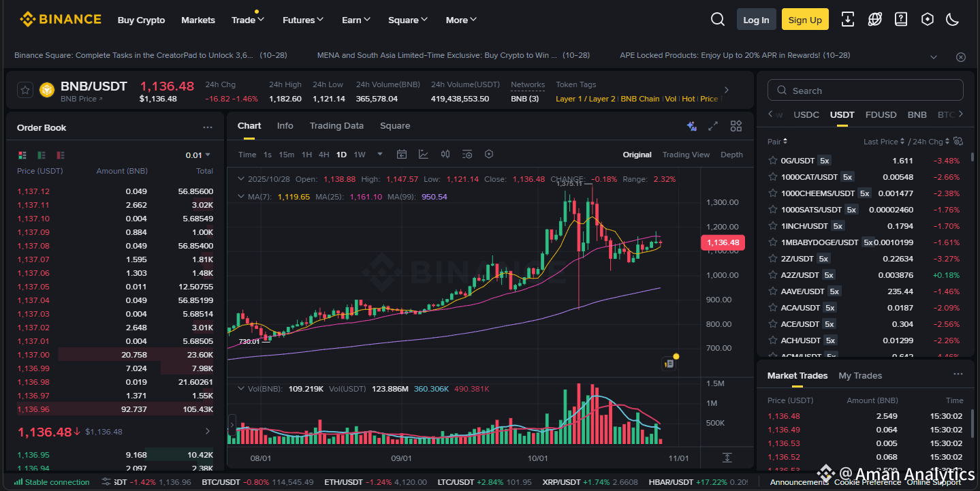Open the search magnifier in header
Screen dimensions: 980x491
[718, 19]
